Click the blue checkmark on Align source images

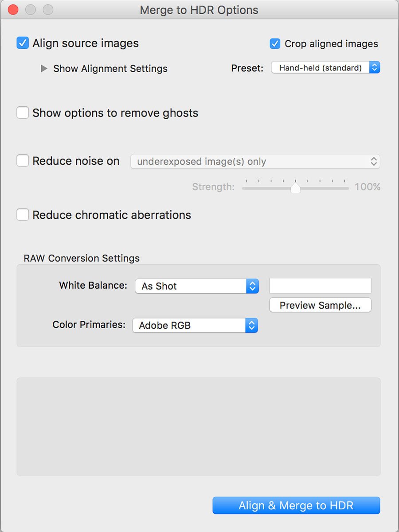[x=22, y=43]
